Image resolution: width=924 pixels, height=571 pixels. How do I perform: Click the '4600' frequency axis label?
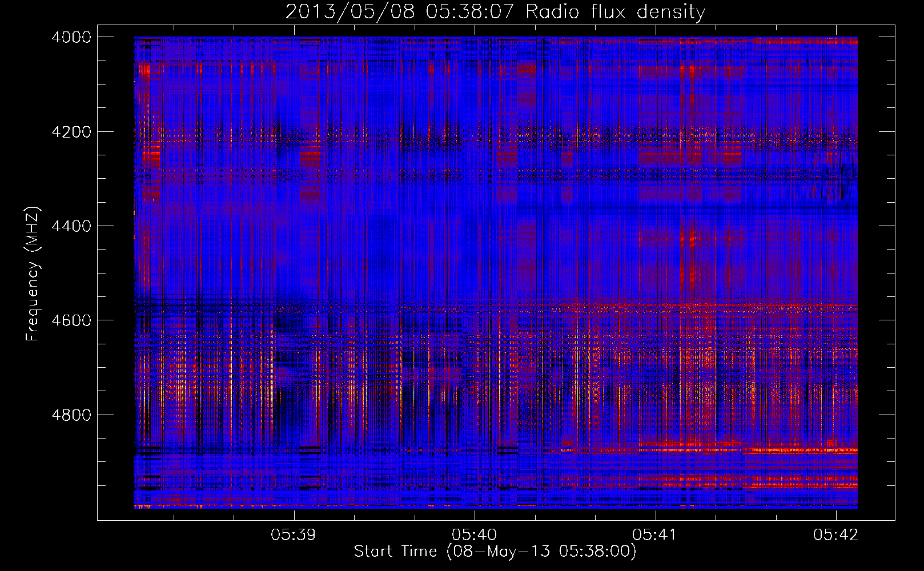(71, 320)
